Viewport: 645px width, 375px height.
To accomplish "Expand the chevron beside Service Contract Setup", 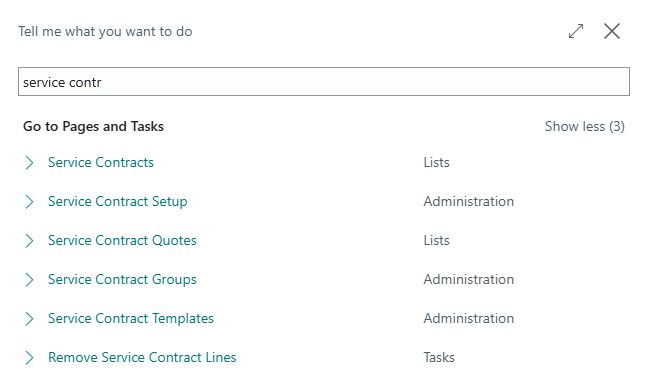I will click(29, 202).
